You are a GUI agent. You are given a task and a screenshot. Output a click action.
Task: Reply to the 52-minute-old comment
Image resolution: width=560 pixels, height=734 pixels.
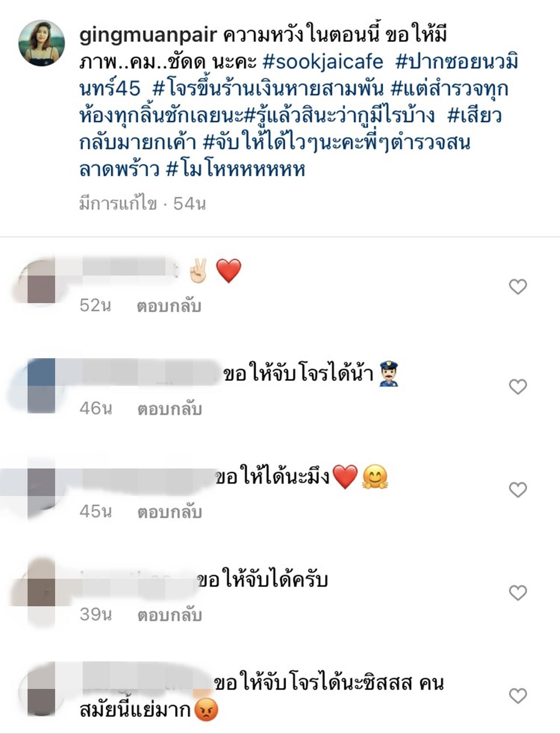click(169, 306)
